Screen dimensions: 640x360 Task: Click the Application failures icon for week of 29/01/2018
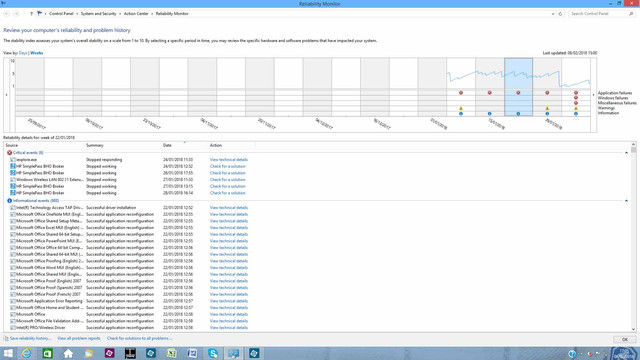pyautogui.click(x=547, y=93)
